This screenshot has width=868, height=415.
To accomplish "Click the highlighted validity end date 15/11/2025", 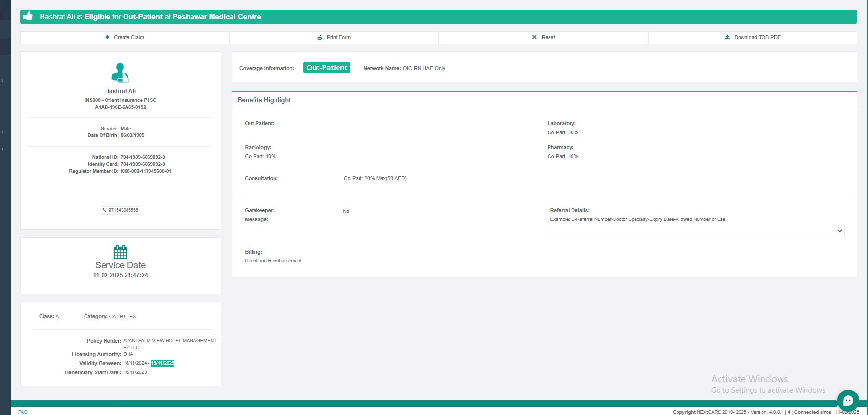I will point(163,363).
